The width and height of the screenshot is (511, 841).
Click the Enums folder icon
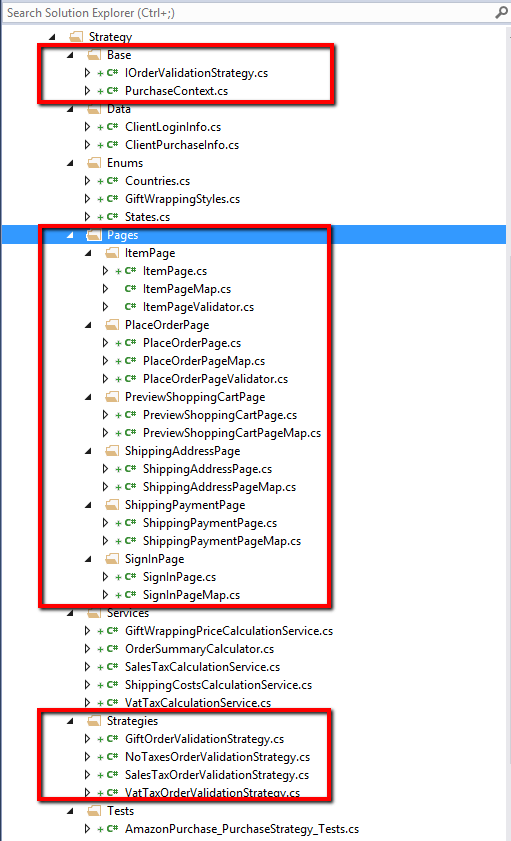point(94,163)
